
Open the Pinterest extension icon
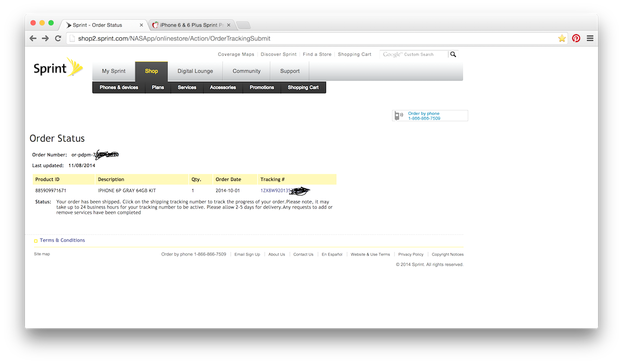click(x=576, y=38)
